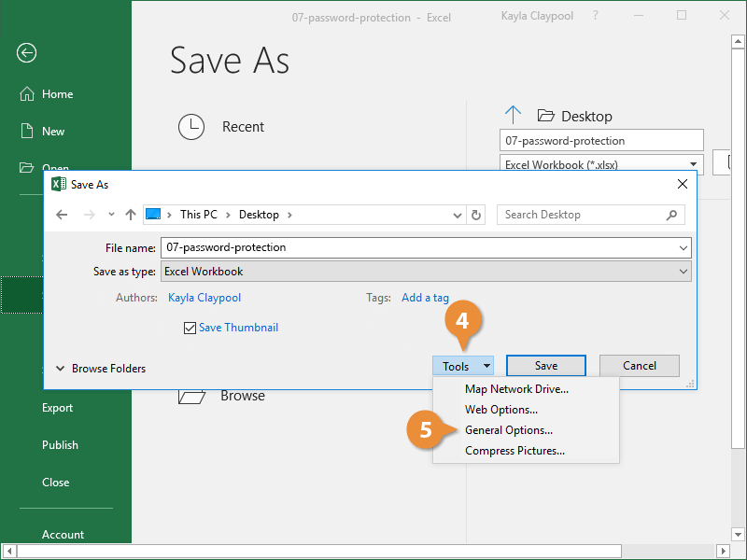Click the Save button
Screen dimensions: 747x560
546,365
